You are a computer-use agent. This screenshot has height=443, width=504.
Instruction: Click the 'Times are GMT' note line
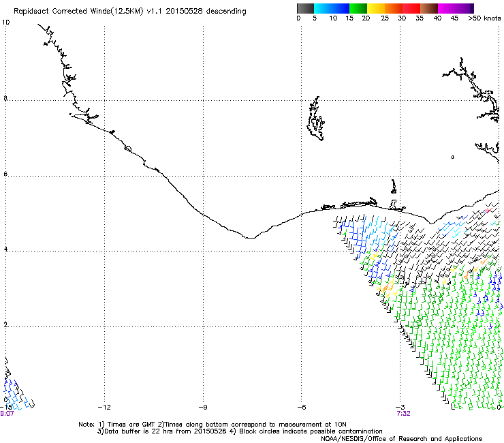[212, 425]
